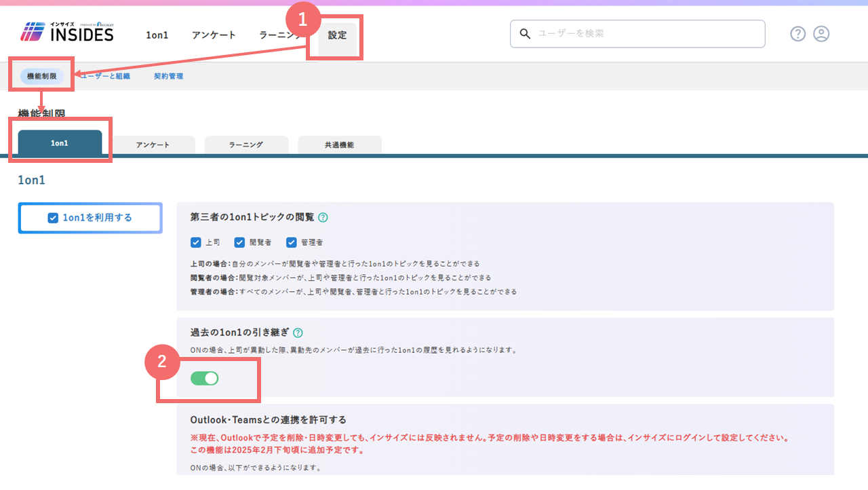The image size is (868, 490).
Task: Open help icon beside 第三者の1on1トピックの閲覧
Action: (x=323, y=218)
